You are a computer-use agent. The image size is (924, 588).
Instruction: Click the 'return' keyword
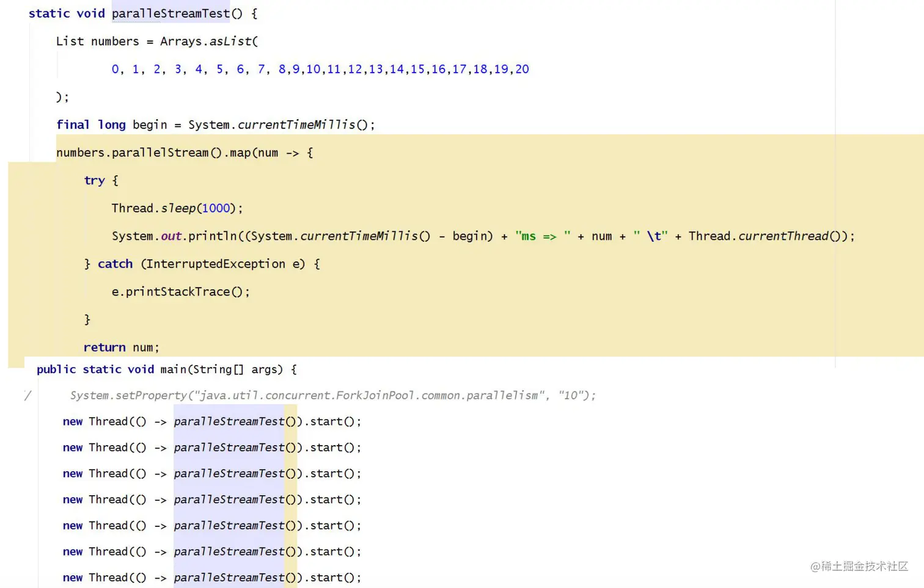105,347
